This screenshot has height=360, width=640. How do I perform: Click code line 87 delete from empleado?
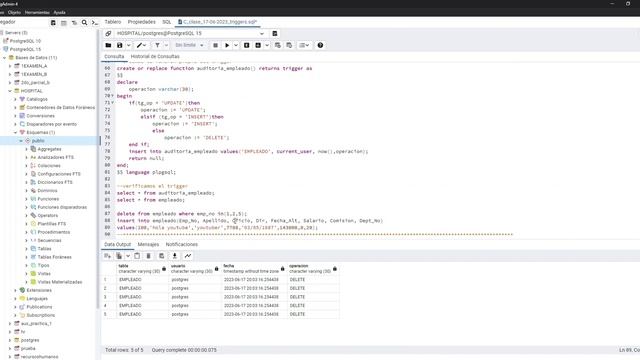point(182,214)
